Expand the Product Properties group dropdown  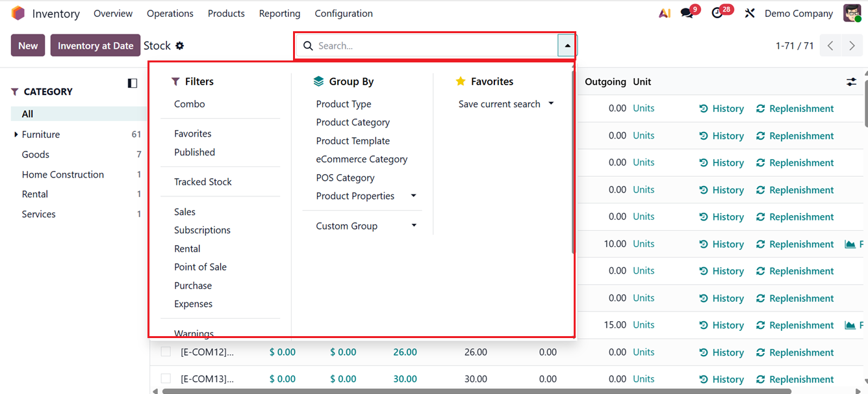413,196
